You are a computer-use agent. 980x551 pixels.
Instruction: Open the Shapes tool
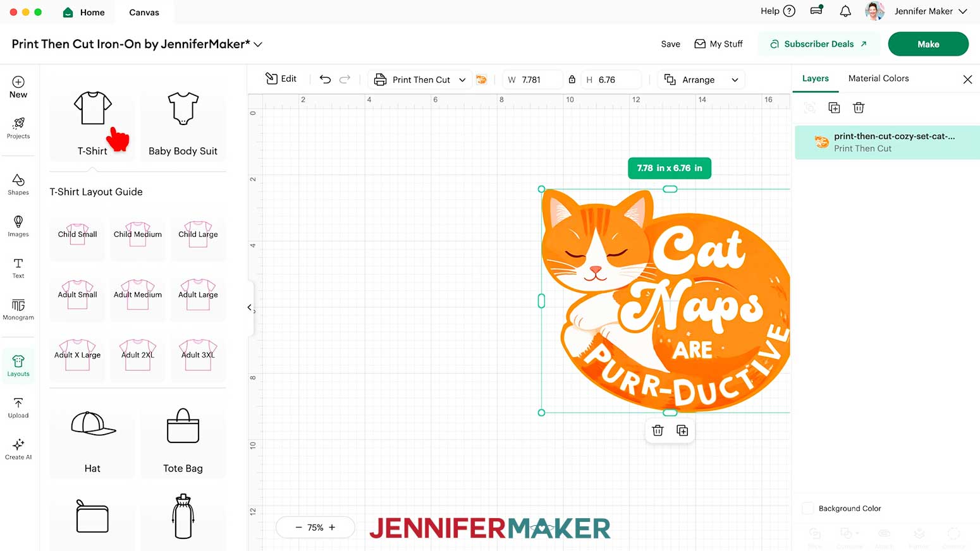click(18, 185)
